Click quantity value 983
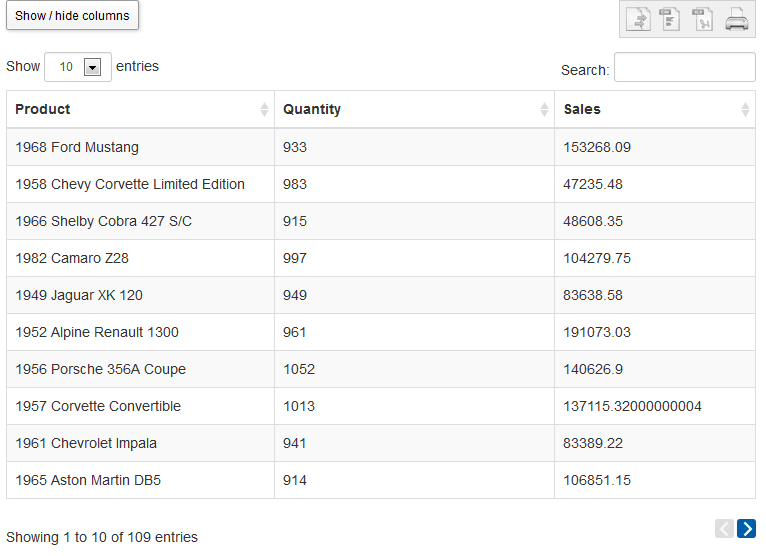 [x=295, y=184]
